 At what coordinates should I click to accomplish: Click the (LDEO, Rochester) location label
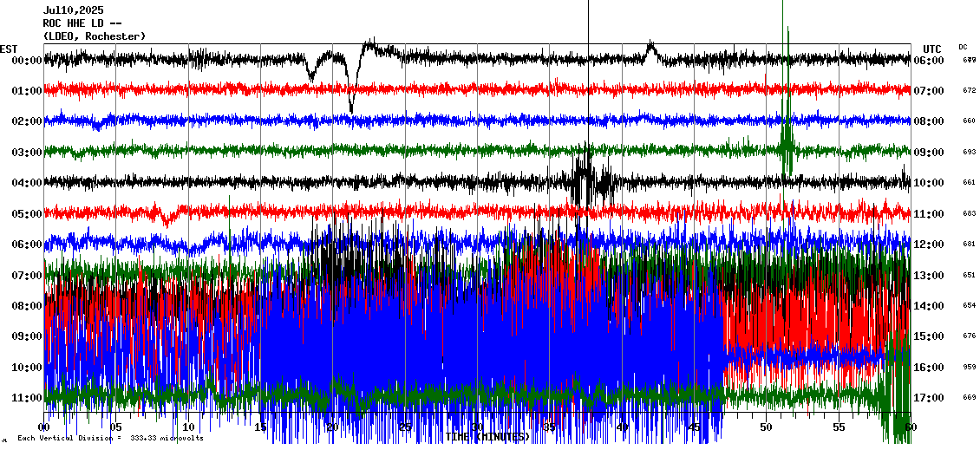coord(94,36)
